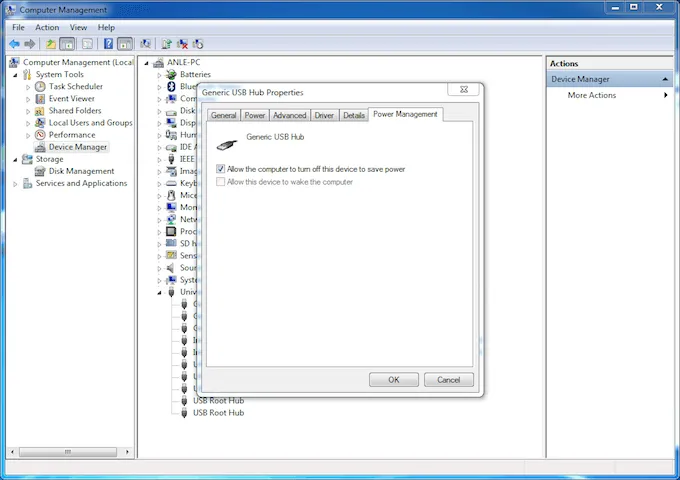Click the Disk Management icon

point(40,171)
